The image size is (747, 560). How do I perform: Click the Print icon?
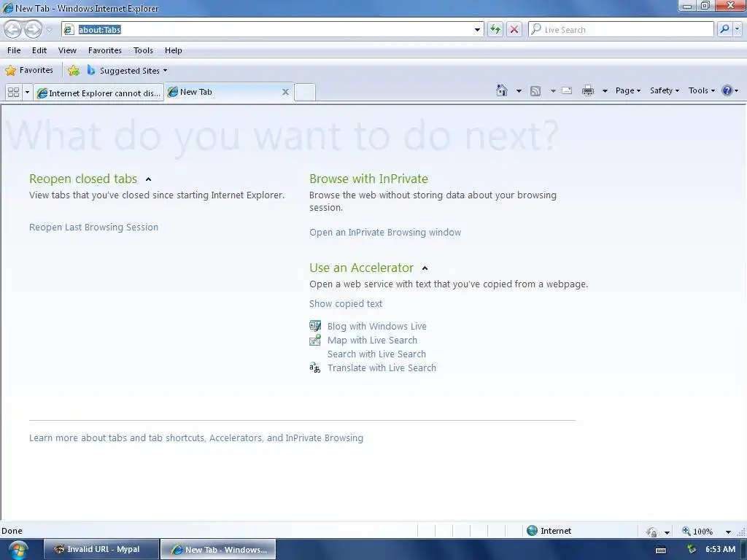[x=588, y=90]
